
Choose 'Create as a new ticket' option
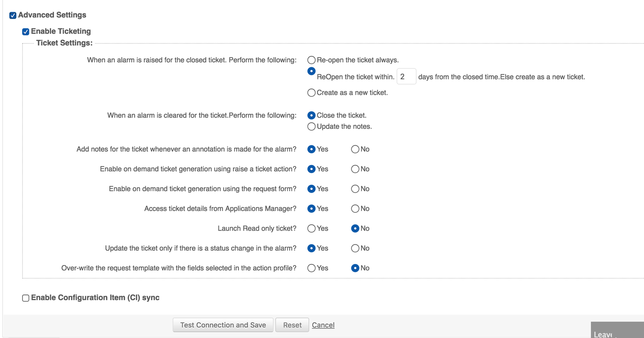tap(311, 93)
